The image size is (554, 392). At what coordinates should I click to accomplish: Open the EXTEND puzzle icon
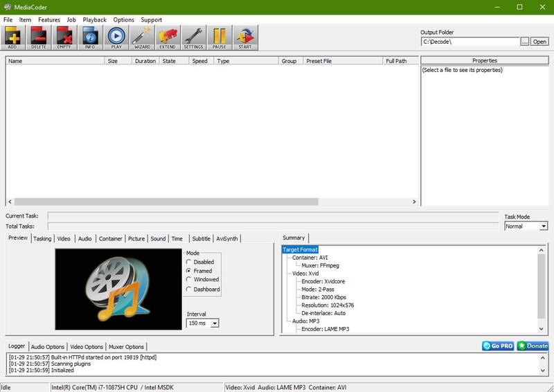(x=168, y=37)
